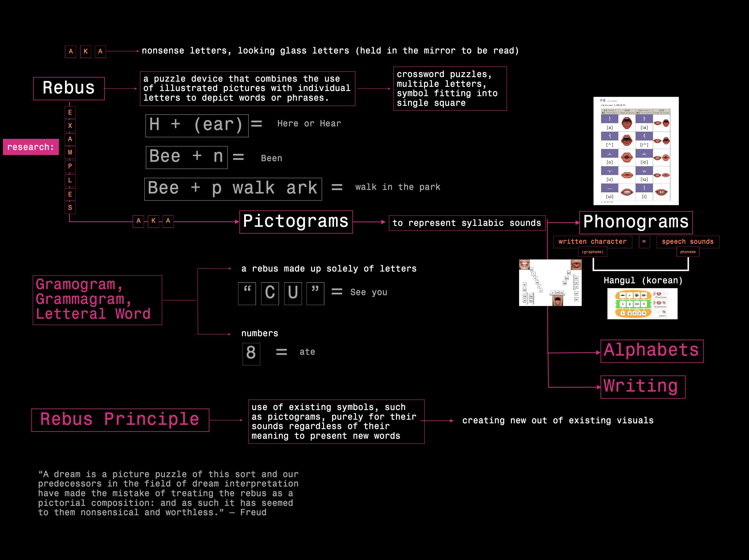Select the 'speech sounds' label
Screen dimensions: 749x560
coord(688,242)
